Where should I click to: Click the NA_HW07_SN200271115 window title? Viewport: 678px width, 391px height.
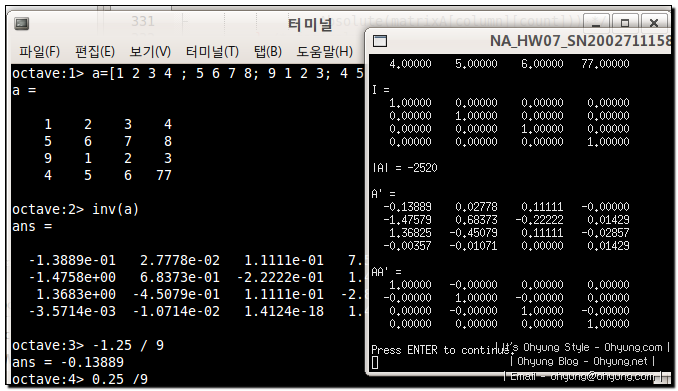(580, 41)
